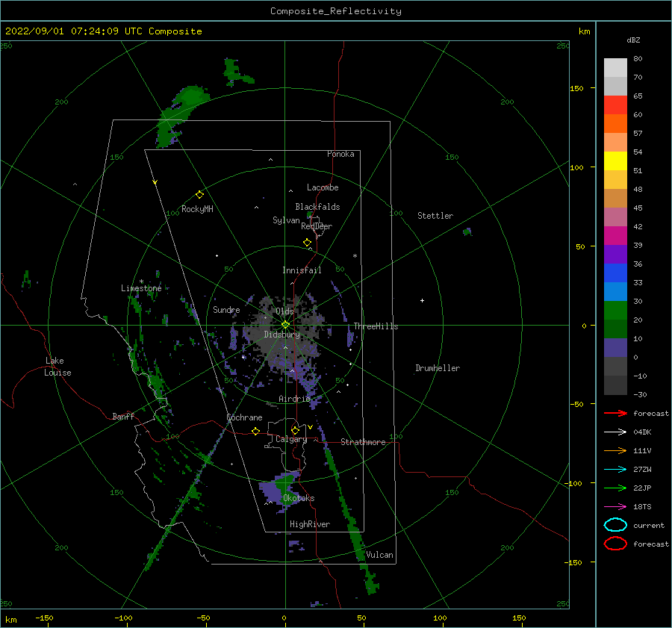
Task: Click the red forecast arrow in legend
Action: pyautogui.click(x=615, y=413)
